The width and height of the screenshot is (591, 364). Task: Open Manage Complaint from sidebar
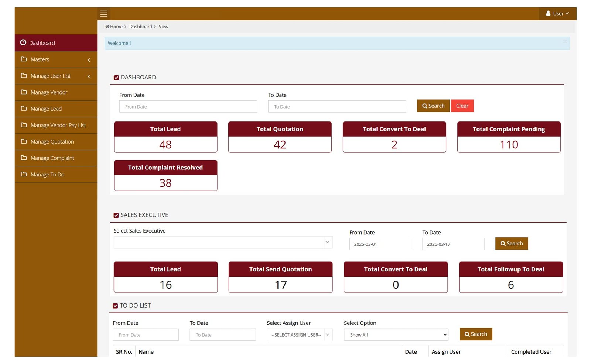[52, 158]
